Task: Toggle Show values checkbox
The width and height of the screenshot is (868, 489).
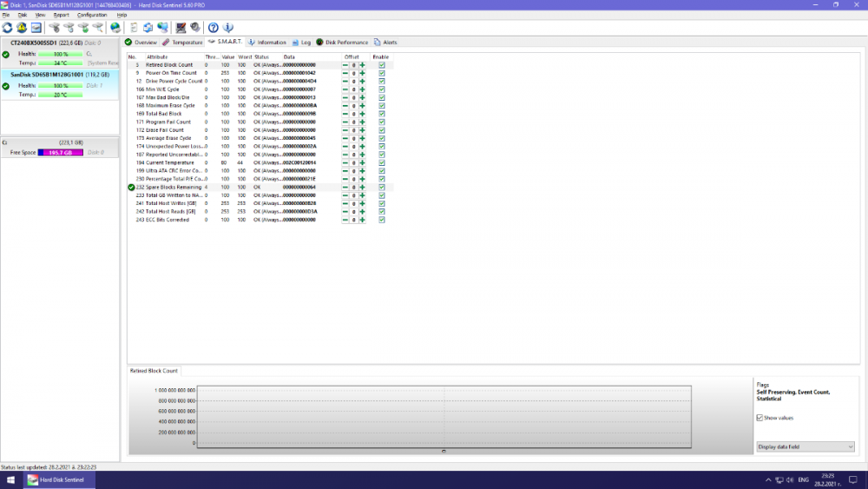Action: [x=760, y=418]
